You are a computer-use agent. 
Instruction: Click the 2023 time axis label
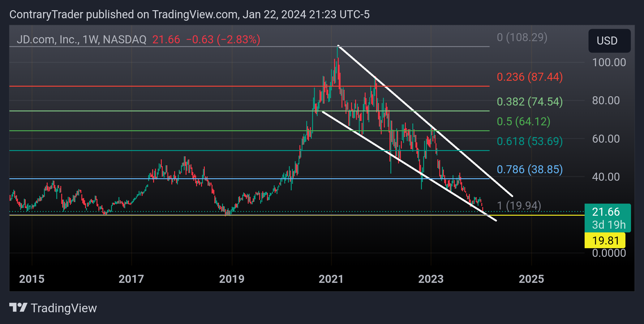(431, 279)
